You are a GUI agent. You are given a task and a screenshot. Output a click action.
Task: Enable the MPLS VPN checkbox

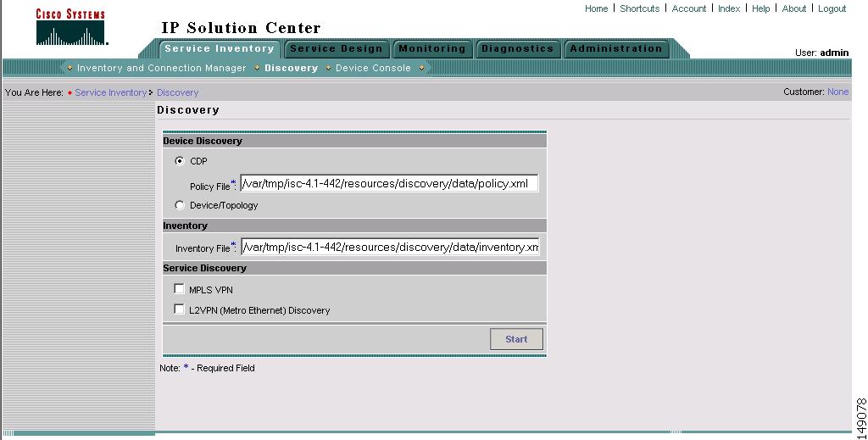pos(179,289)
